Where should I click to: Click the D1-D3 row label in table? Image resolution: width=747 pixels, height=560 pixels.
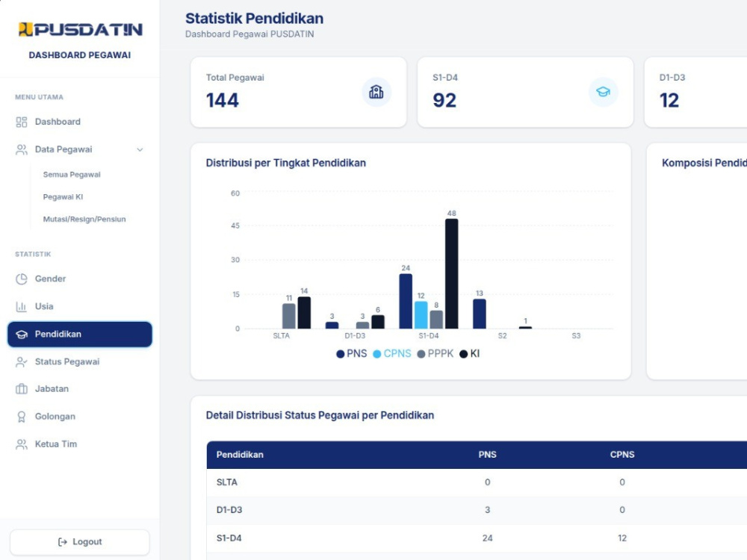(229, 510)
